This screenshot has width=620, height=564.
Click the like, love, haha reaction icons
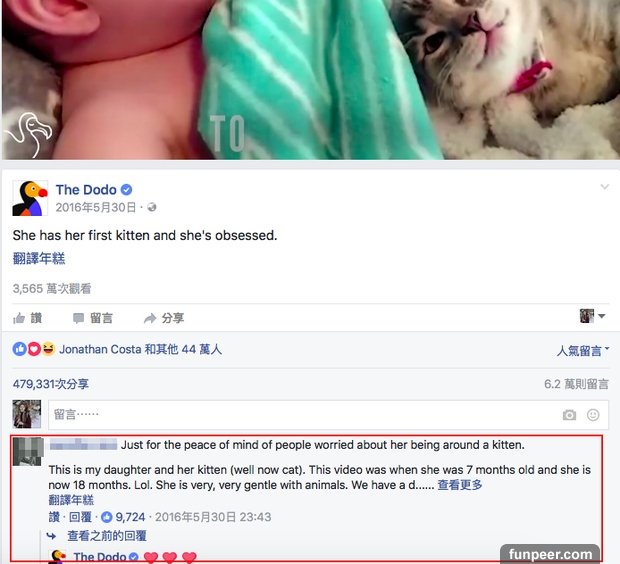(x=34, y=349)
